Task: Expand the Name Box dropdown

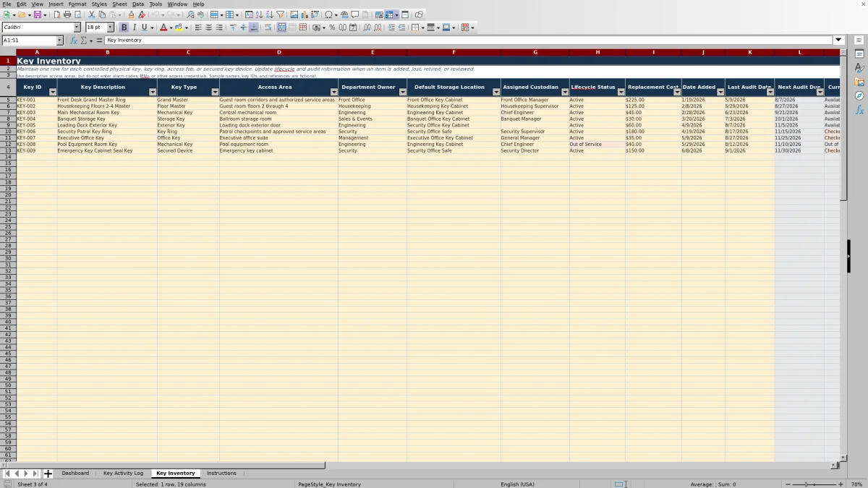Action: pyautogui.click(x=59, y=40)
